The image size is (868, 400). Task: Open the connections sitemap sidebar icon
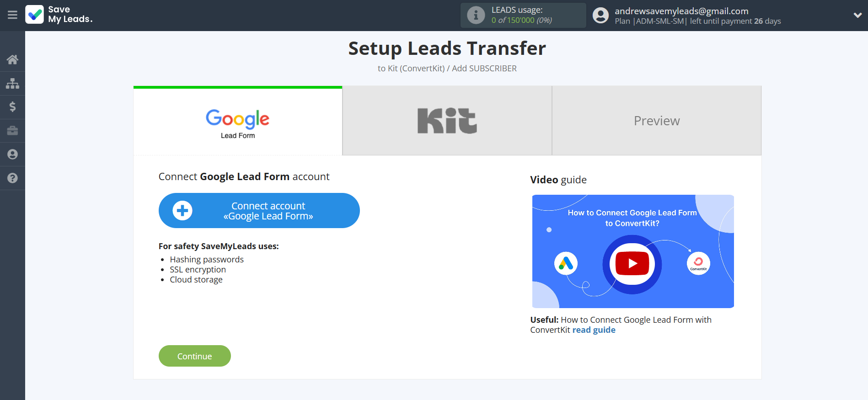(x=12, y=83)
